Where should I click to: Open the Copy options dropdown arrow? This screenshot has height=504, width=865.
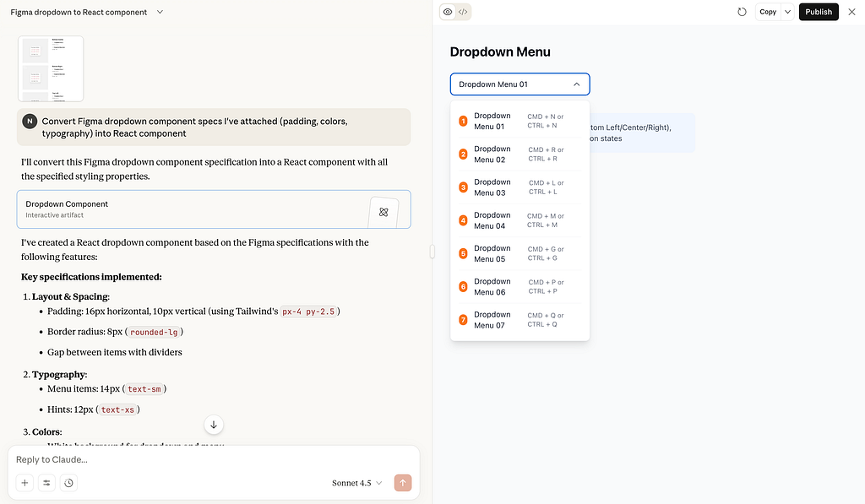point(788,12)
